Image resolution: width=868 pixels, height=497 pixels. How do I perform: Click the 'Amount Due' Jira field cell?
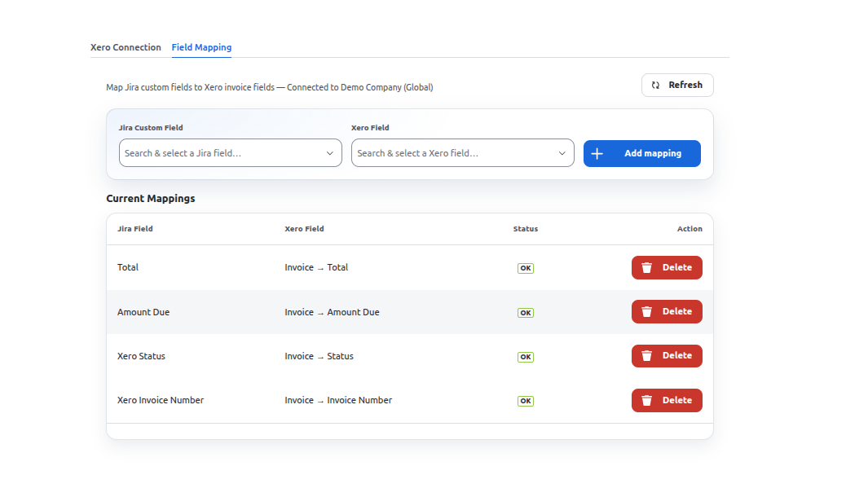click(143, 312)
